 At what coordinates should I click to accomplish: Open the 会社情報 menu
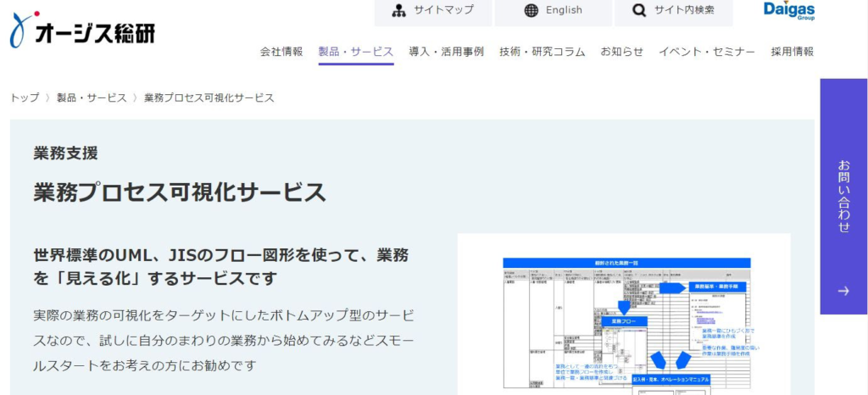(x=281, y=52)
